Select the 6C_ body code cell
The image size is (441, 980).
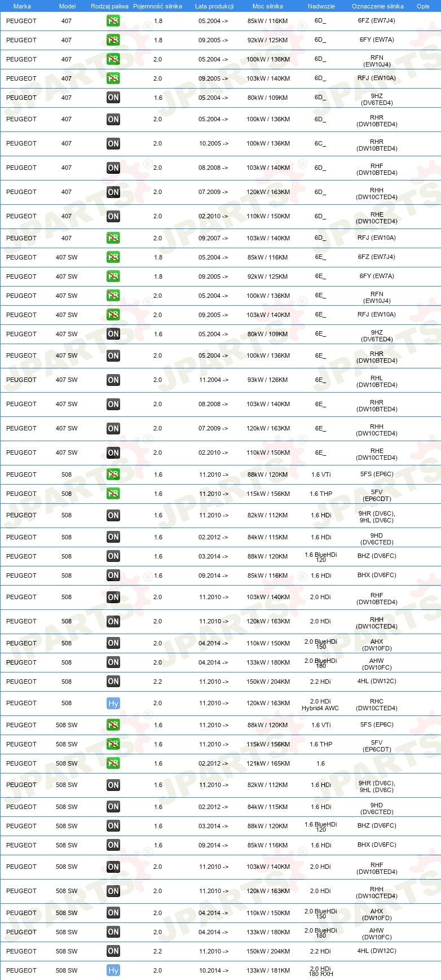click(x=320, y=144)
